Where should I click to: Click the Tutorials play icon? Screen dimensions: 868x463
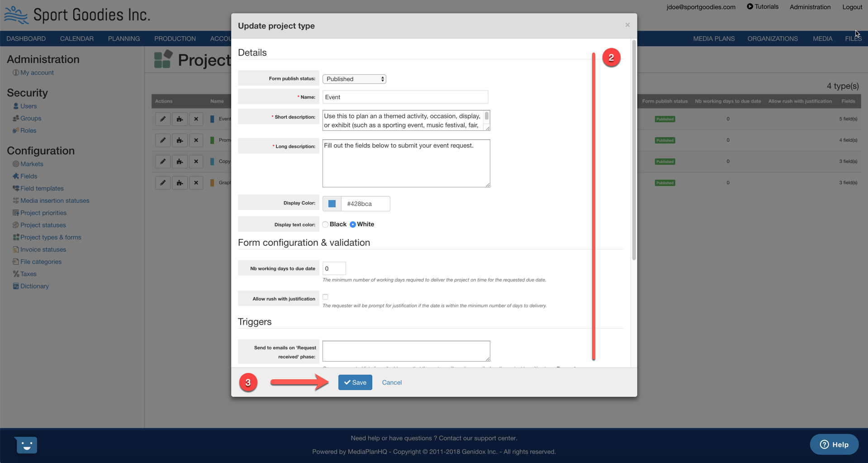(749, 7)
